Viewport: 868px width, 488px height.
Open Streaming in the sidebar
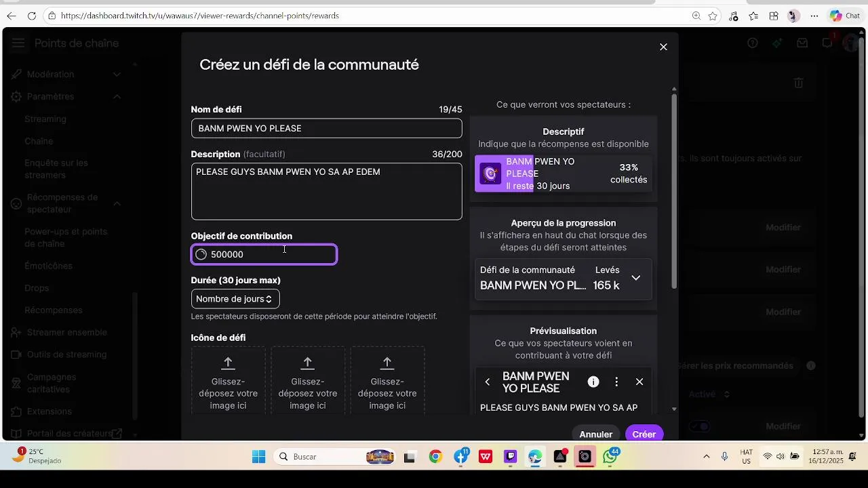[45, 119]
